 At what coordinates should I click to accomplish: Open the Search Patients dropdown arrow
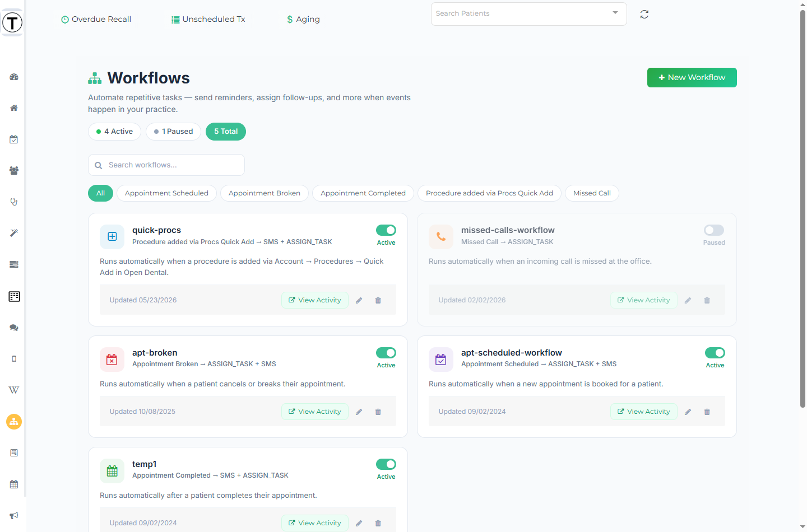tap(615, 13)
